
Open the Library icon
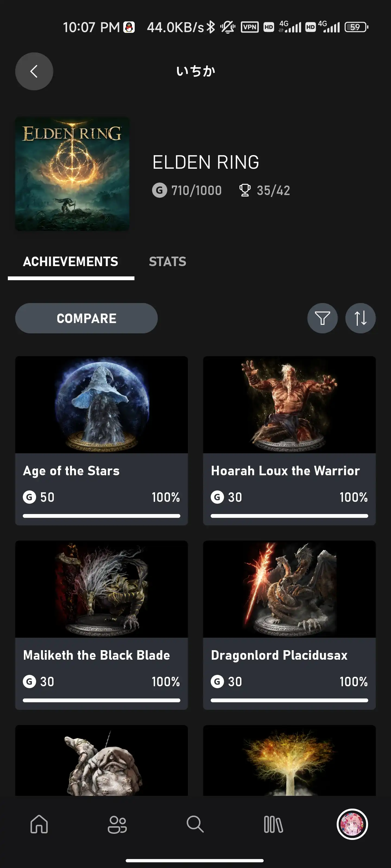pos(273,824)
